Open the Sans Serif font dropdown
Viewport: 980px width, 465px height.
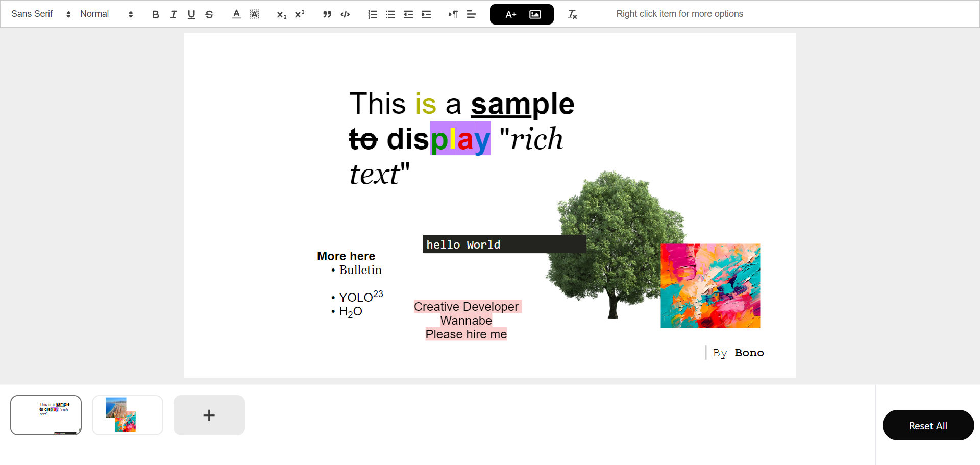click(x=41, y=14)
